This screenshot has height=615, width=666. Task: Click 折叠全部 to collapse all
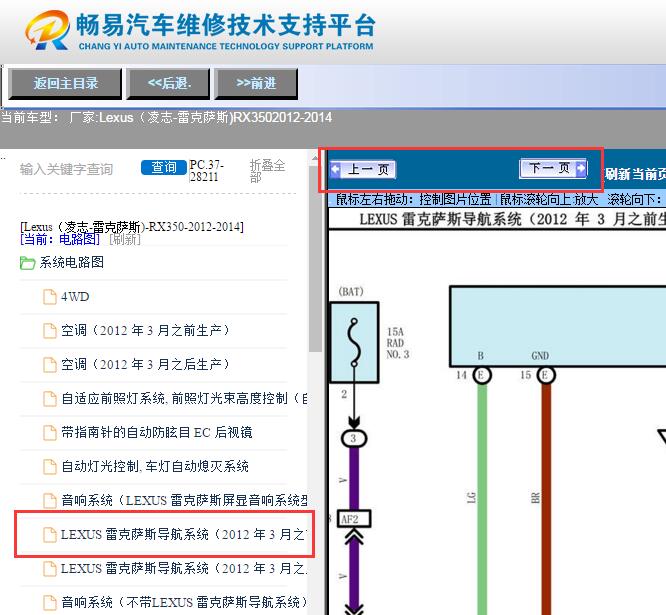pos(267,170)
